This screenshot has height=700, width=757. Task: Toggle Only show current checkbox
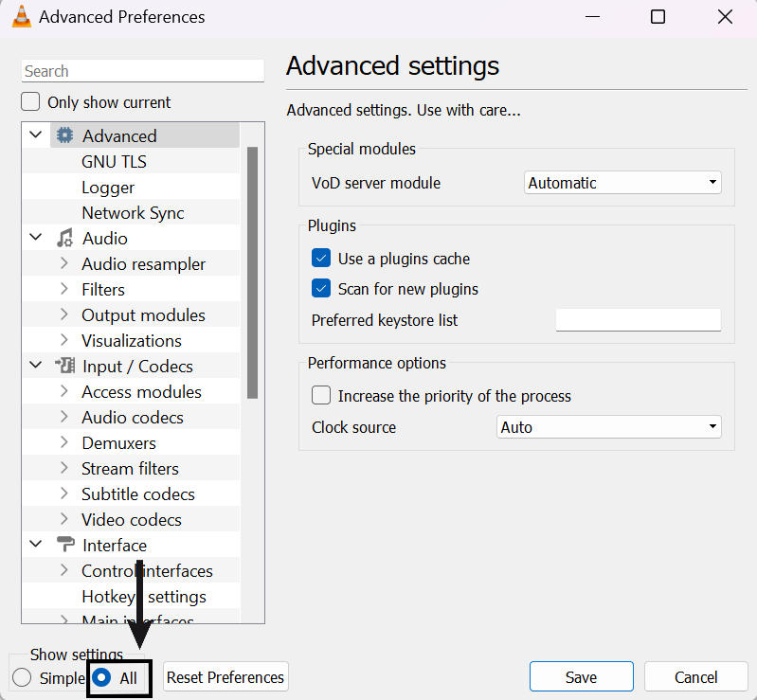pos(30,102)
